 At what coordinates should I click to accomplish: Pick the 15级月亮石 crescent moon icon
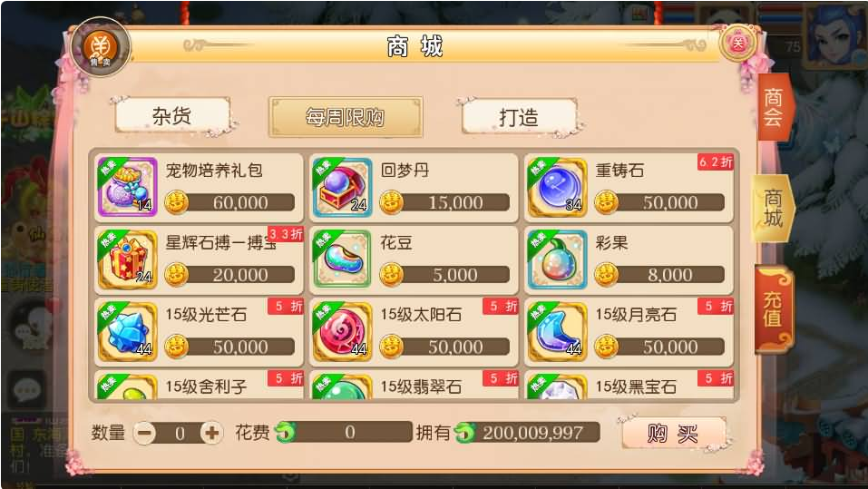(x=557, y=332)
